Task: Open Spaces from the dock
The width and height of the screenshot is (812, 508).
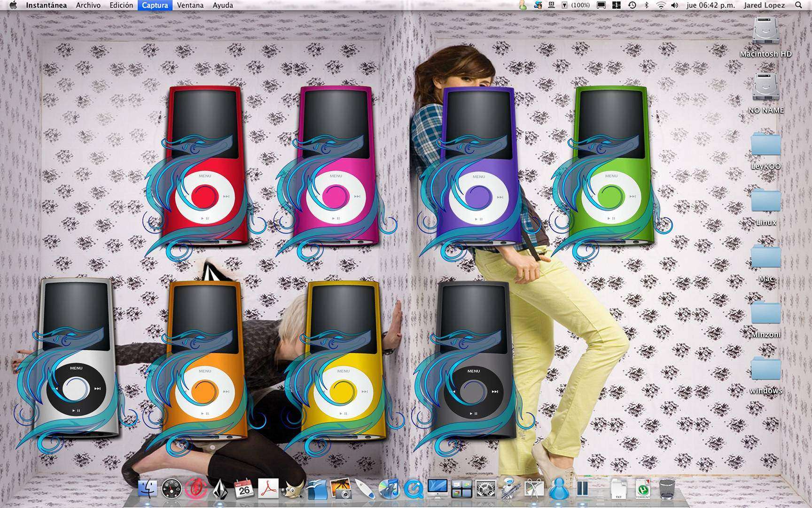Action: [x=461, y=489]
